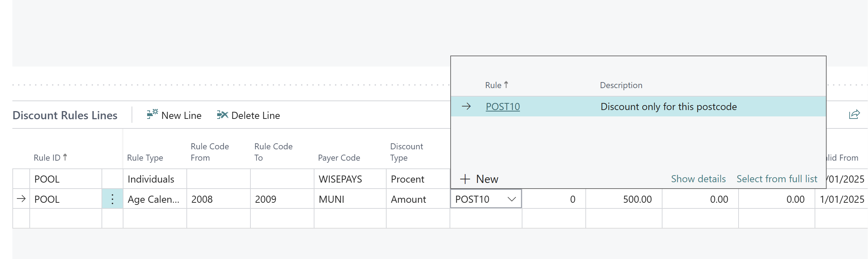This screenshot has height=259, width=868.
Task: Click the arrow indicator on the POST10 lookup row
Action: 466,106
